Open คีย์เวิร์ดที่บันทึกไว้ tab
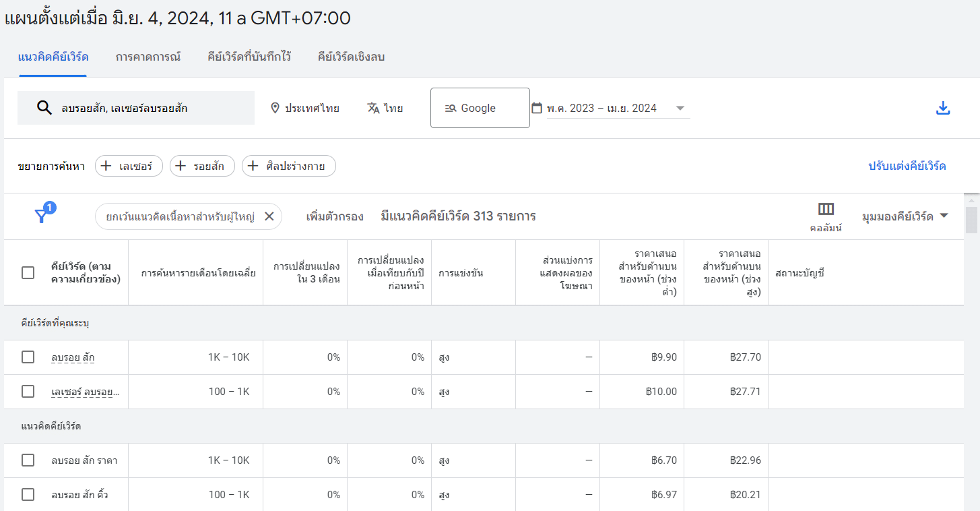The image size is (980, 511). coord(249,57)
